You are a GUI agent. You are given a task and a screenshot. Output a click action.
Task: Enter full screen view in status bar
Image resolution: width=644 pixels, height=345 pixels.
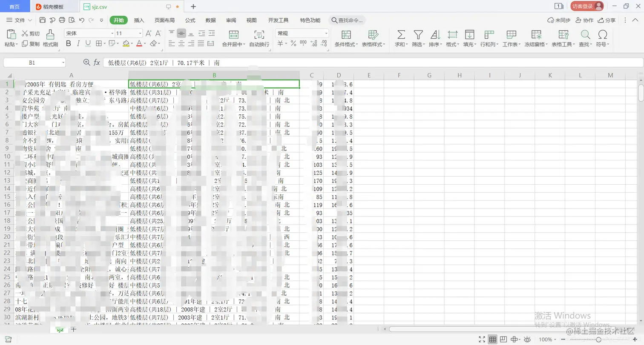click(x=482, y=339)
